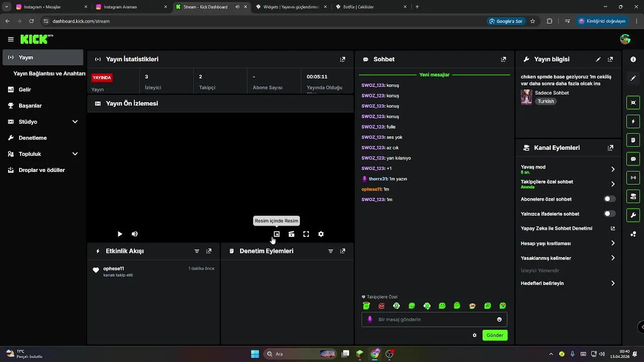Pop out the Sohbet panel
Image resolution: width=644 pixels, height=362 pixels.
[504, 59]
